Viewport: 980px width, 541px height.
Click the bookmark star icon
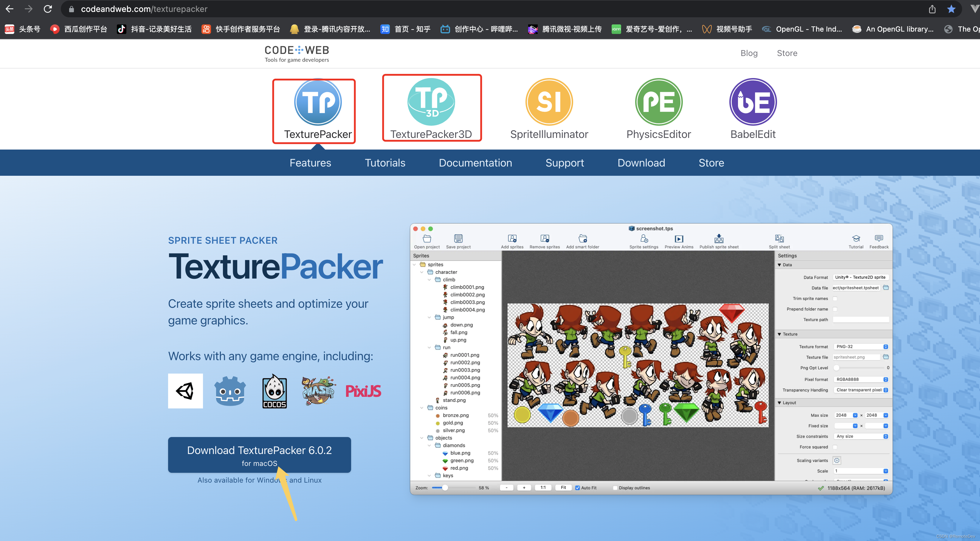click(x=951, y=9)
